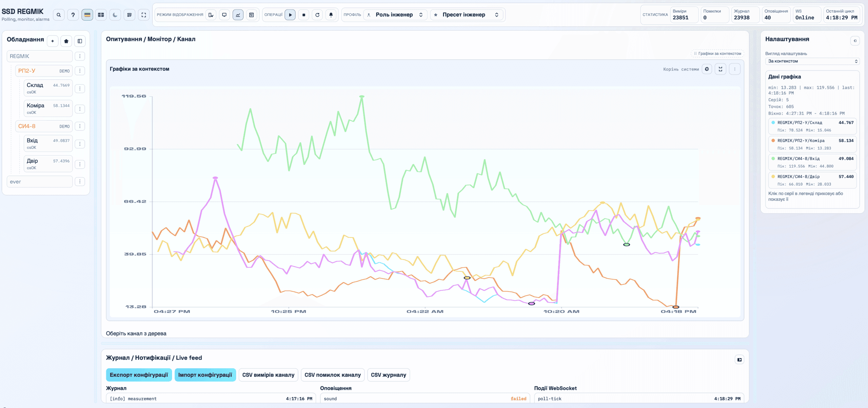The height and width of the screenshot is (408, 868).
Task: Click the CSV помилок каналу button
Action: [333, 375]
